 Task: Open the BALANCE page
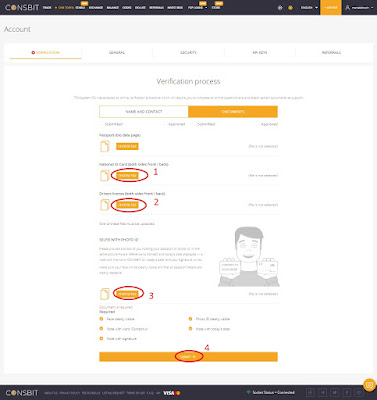point(113,8)
